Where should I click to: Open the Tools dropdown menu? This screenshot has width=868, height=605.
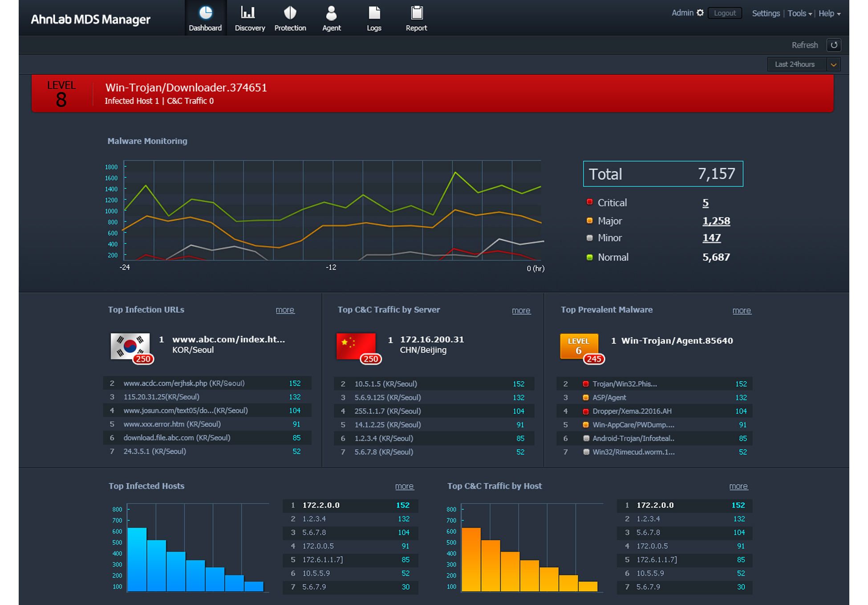tap(799, 13)
